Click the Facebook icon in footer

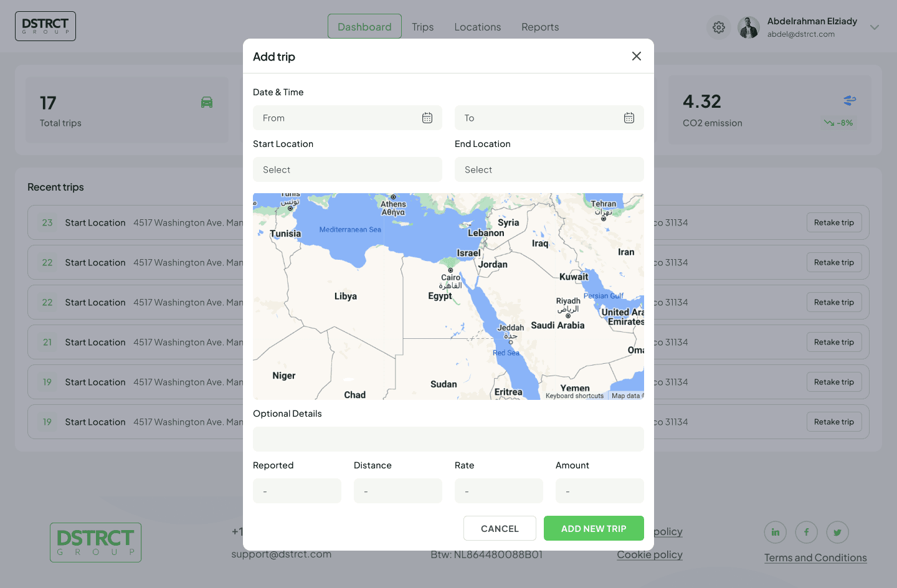tap(807, 532)
